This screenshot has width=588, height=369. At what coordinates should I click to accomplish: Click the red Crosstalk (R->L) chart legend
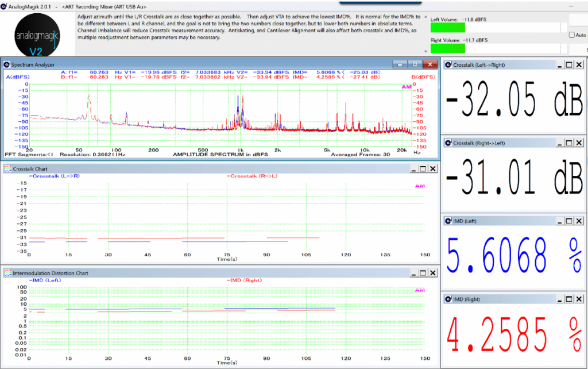(252, 176)
